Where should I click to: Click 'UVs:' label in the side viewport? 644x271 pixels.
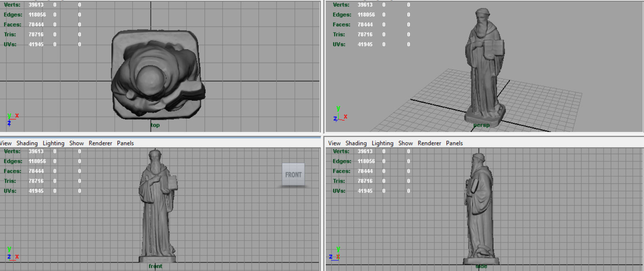tap(339, 191)
